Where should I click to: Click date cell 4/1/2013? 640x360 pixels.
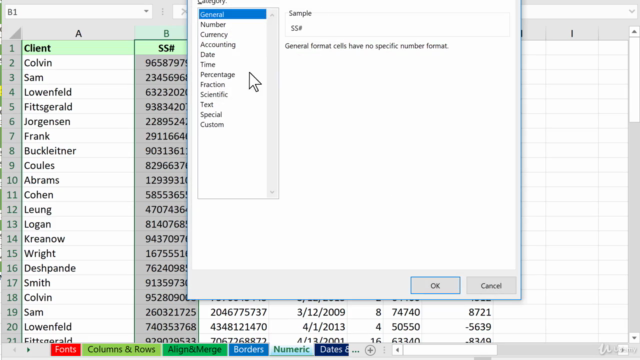click(x=308, y=327)
